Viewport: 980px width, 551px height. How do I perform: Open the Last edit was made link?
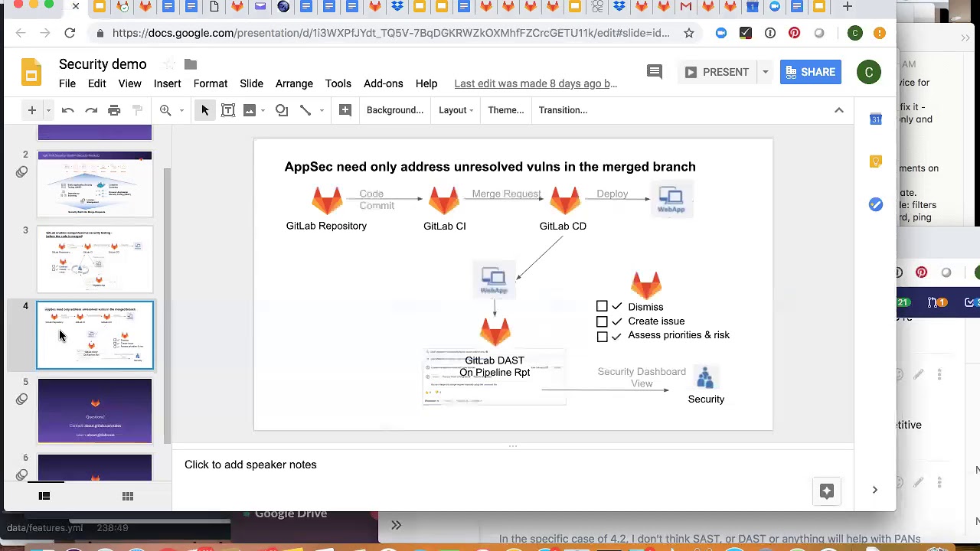click(536, 83)
